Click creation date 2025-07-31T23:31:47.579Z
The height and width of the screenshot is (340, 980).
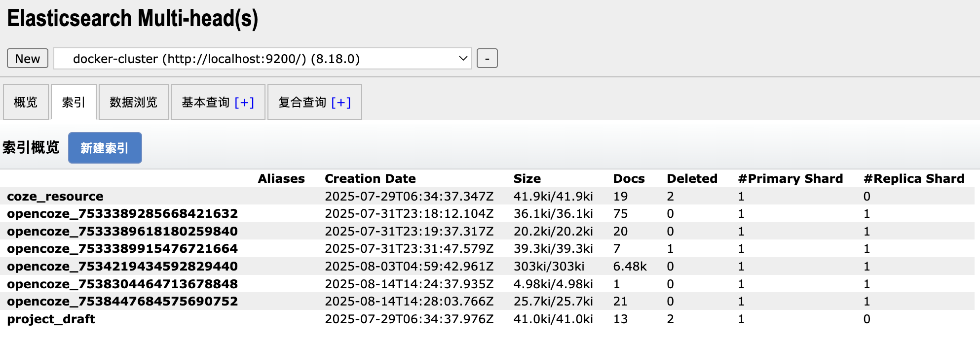click(409, 248)
